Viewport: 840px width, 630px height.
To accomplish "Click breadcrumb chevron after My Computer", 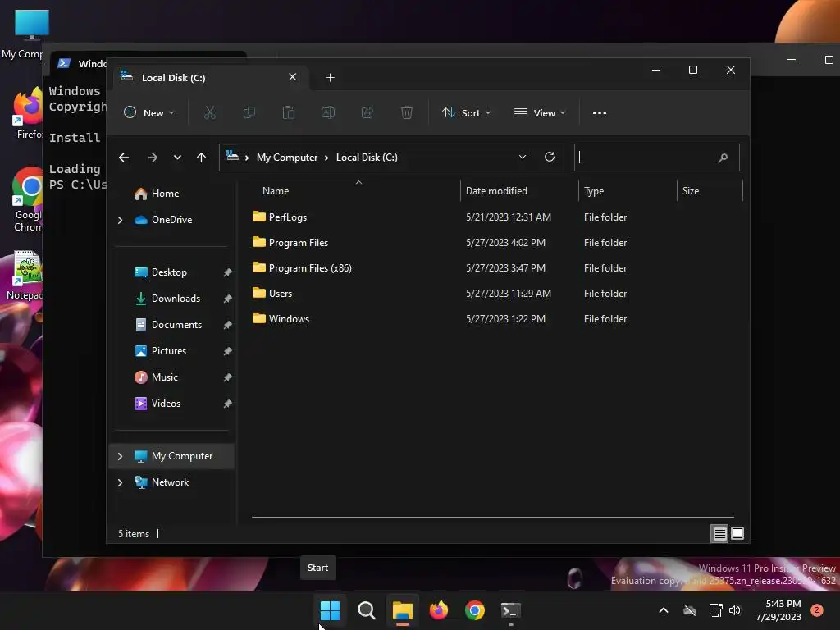I will click(x=326, y=157).
